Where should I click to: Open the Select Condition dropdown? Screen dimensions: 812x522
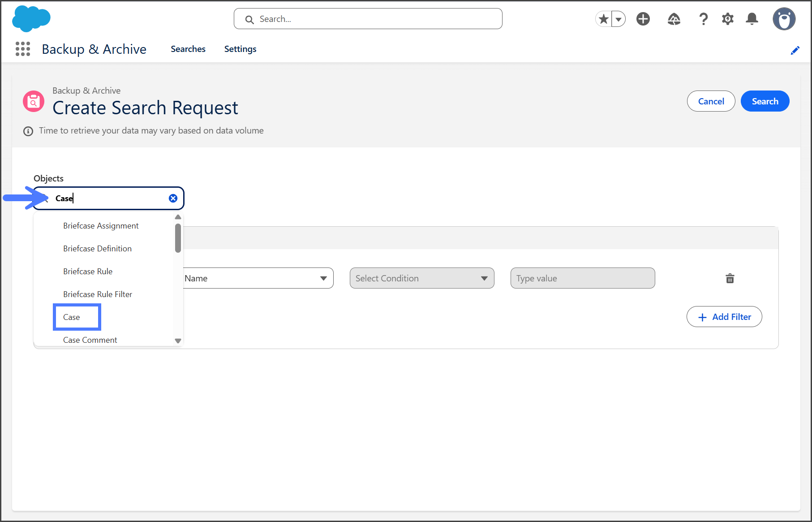click(x=421, y=278)
